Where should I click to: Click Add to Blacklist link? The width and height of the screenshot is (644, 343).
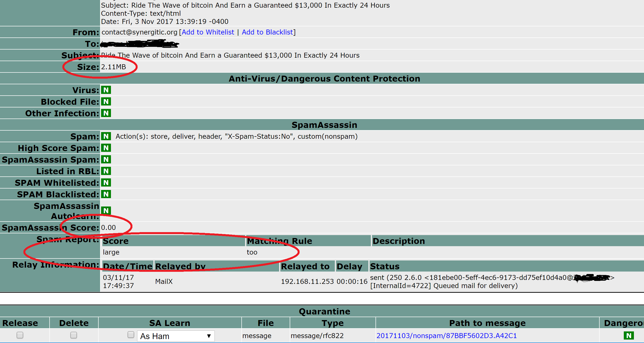coord(267,32)
